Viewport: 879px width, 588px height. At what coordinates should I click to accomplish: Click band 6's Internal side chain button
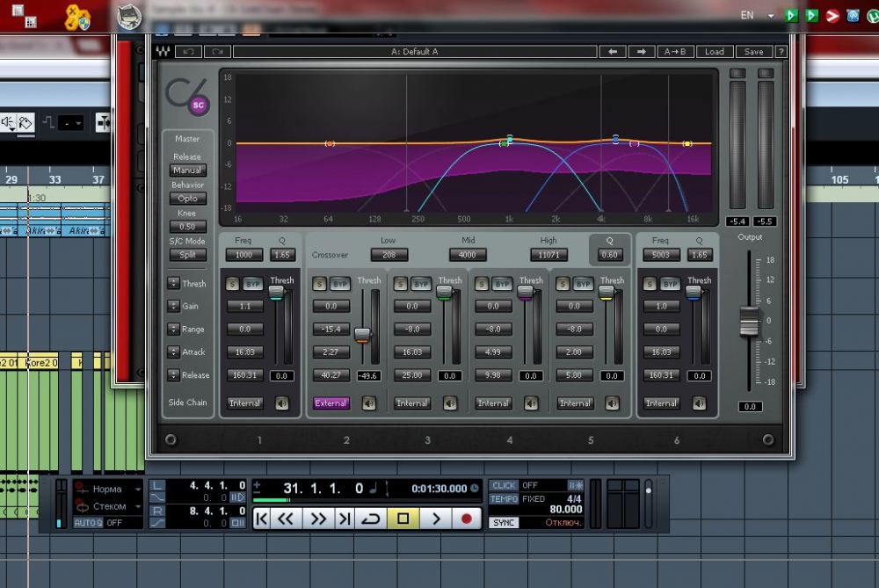point(662,403)
